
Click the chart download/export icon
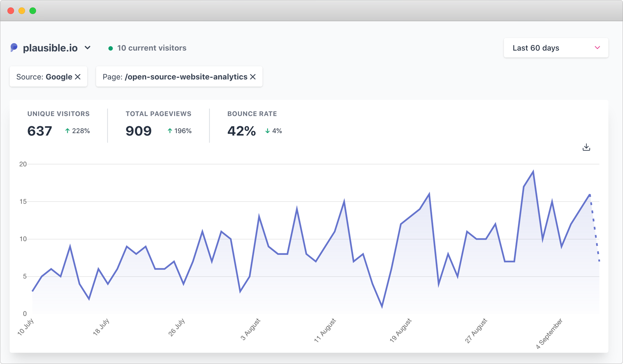point(586,147)
